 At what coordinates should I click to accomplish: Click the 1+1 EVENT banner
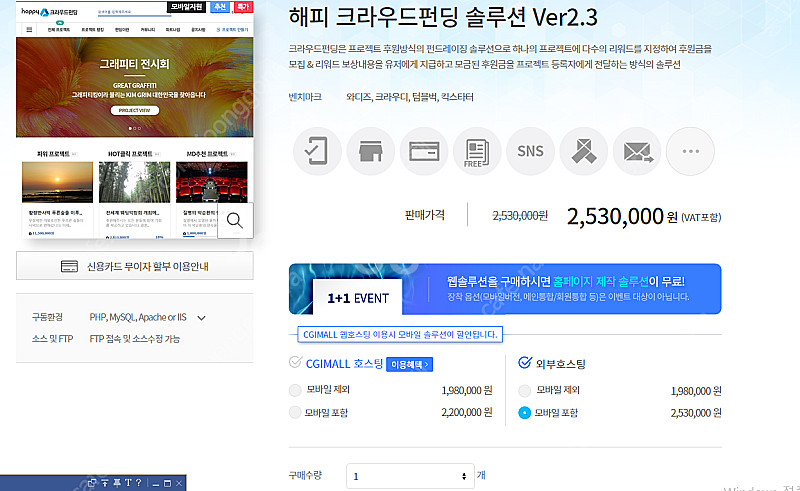[x=505, y=289]
